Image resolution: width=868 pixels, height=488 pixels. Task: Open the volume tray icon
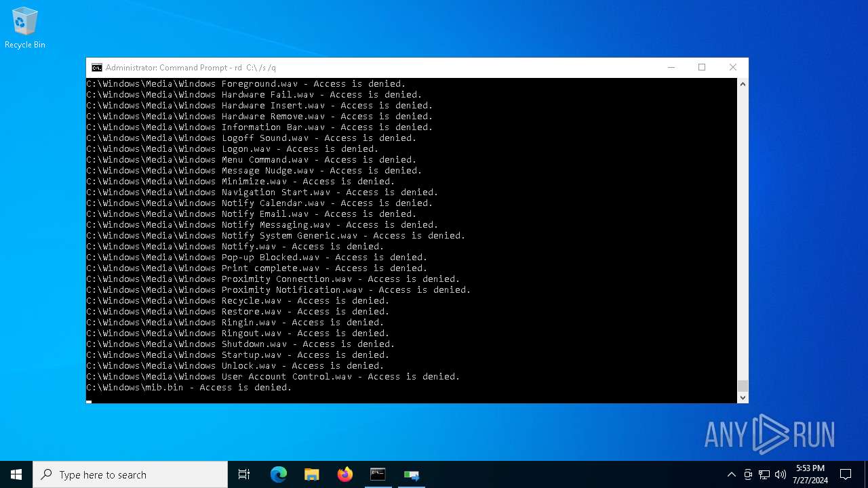[x=781, y=474]
